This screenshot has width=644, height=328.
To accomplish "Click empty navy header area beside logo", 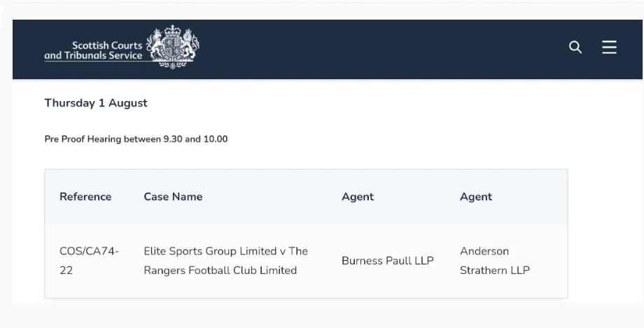I will pos(385,48).
